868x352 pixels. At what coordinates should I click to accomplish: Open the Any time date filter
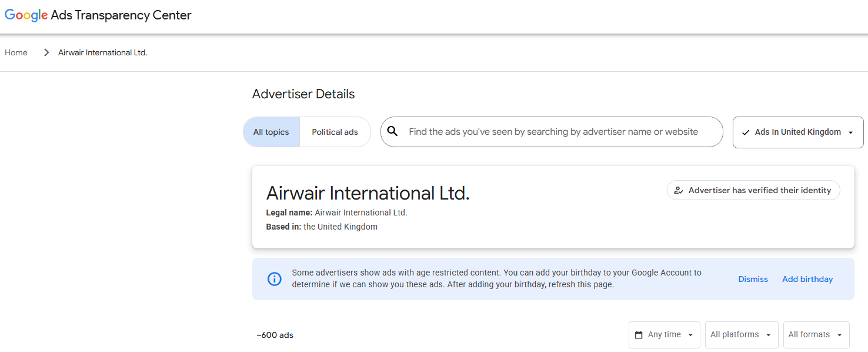tap(665, 335)
